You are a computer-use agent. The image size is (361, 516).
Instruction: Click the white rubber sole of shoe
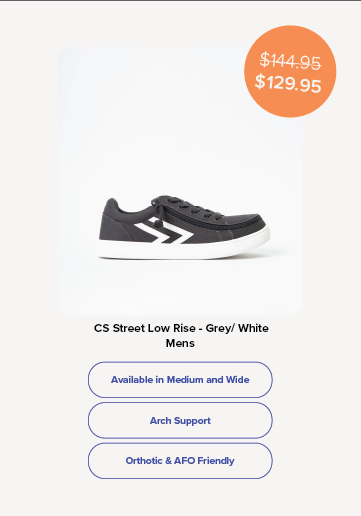(184, 248)
